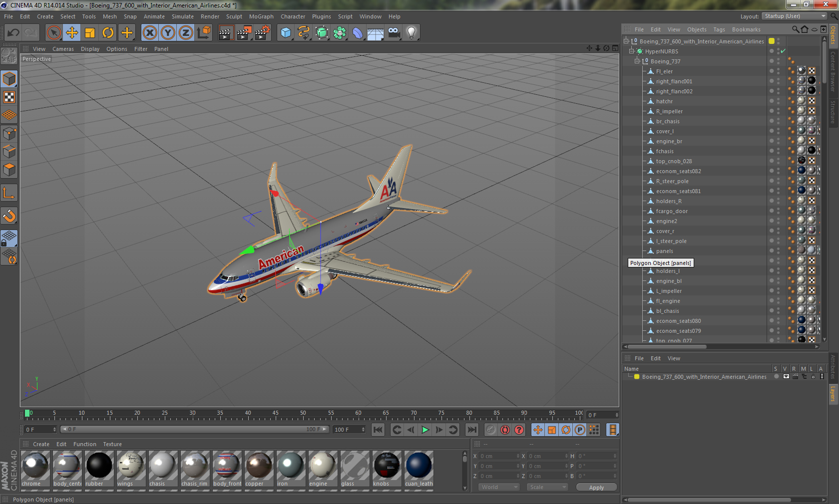Screen dimensions: 839x504
Task: Open the viewport Cameras menu
Action: (x=63, y=49)
